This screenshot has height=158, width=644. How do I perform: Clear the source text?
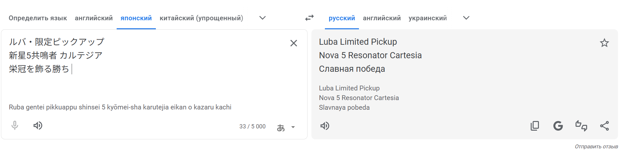coord(294,43)
